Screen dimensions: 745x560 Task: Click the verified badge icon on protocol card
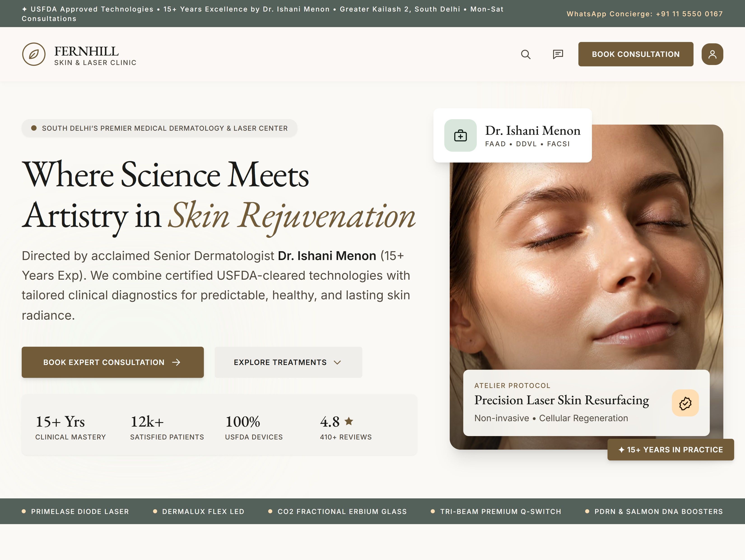(x=685, y=403)
